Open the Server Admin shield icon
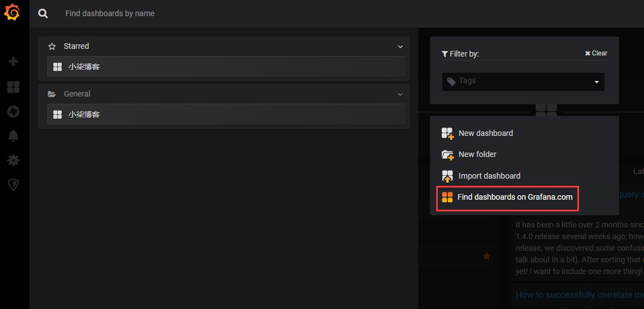Screen dimensions: 644x309 (13, 185)
